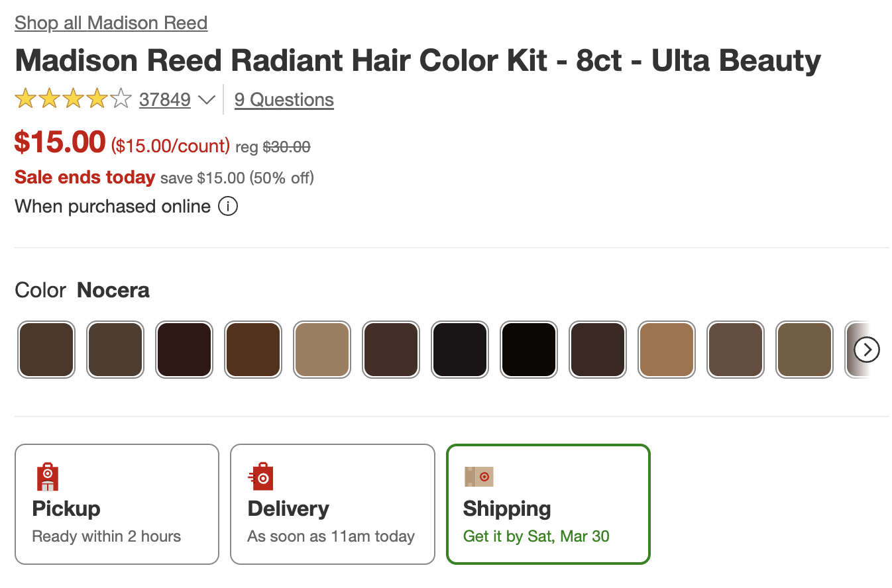
Task: Choose the first dark brown color swatch
Action: click(x=46, y=350)
